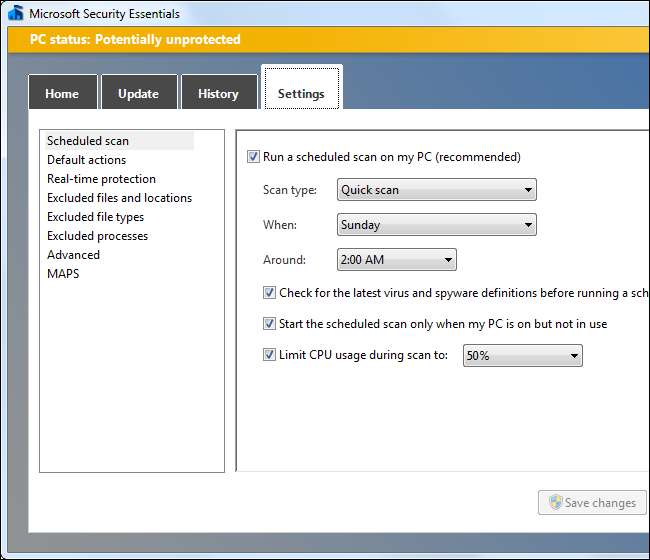Expand the CPU usage percentage dropdown
This screenshot has width=650, height=560.
coord(522,356)
